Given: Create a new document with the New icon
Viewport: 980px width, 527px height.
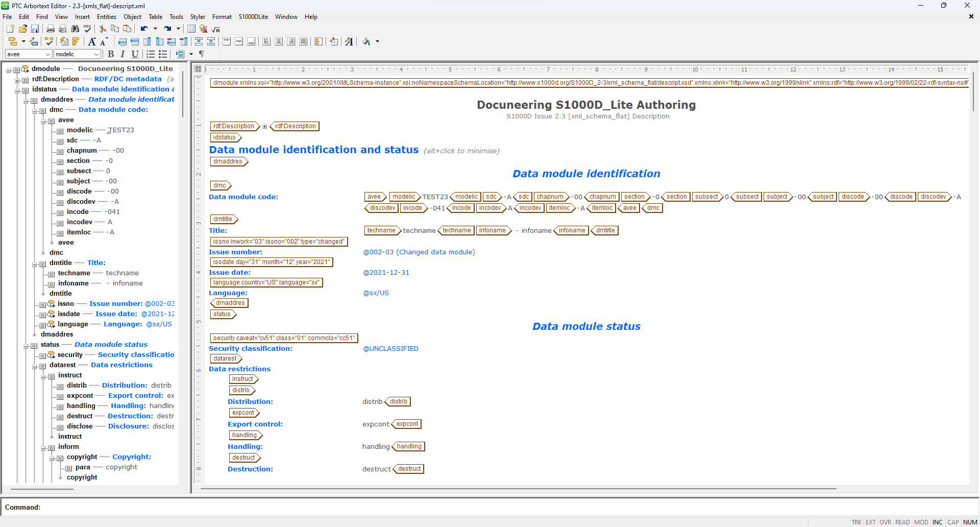Looking at the screenshot, I should click(x=10, y=29).
